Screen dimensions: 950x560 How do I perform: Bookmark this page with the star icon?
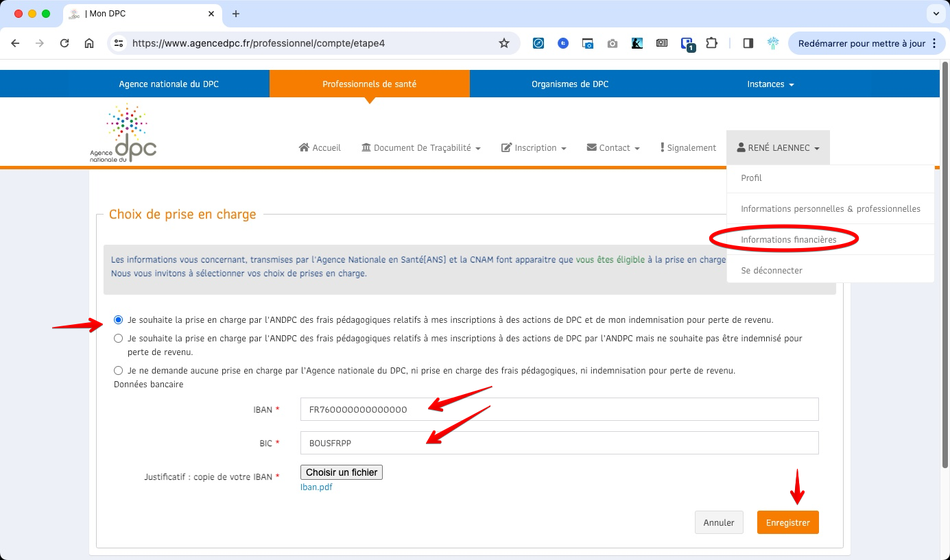[x=504, y=43]
